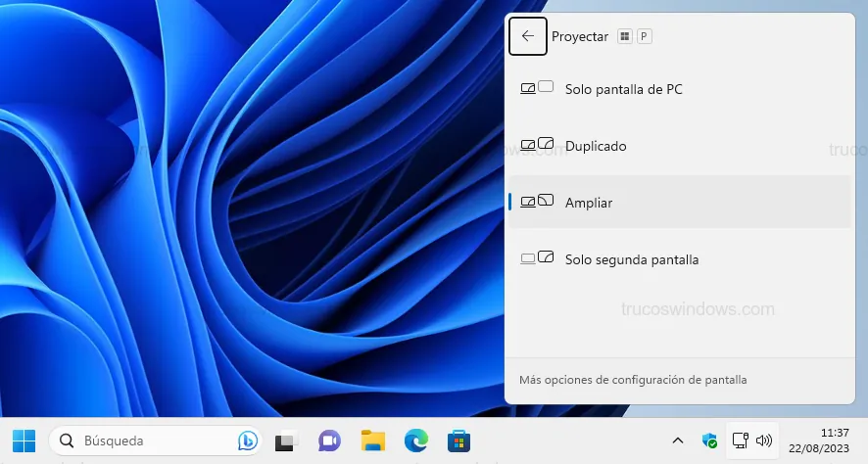Screen dimensions: 868x464
Task: Expand the hidden system tray icons
Action: (677, 441)
